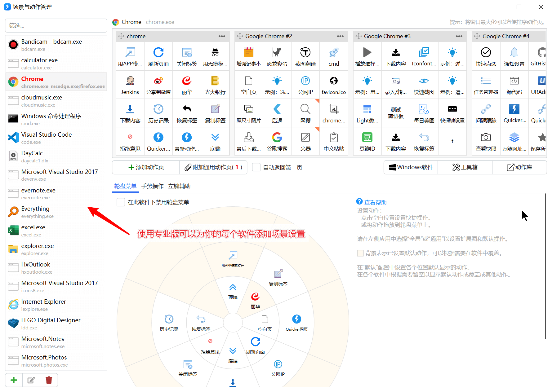This screenshot has width=552, height=392.
Task: Select evernote.exe in the app list
Action: point(56,194)
